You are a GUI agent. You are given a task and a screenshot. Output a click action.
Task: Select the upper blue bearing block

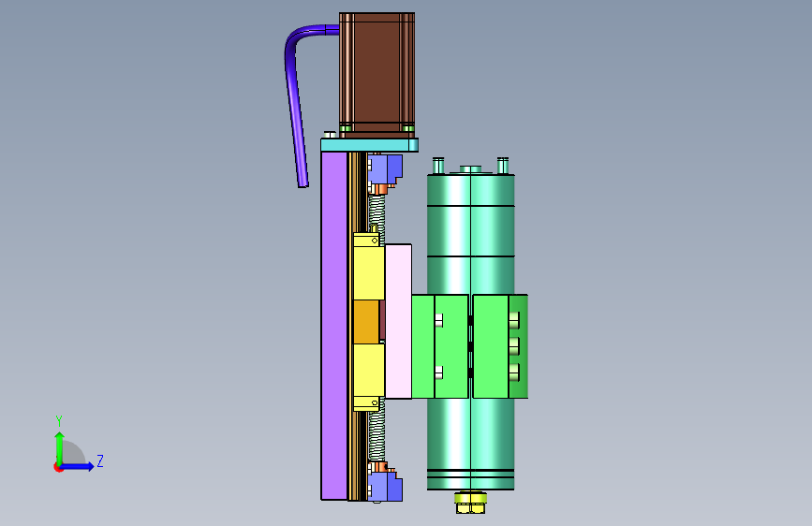(x=386, y=169)
